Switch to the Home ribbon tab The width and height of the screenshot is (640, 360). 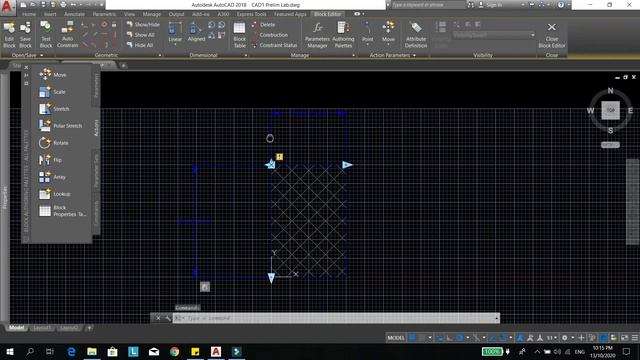pyautogui.click(x=29, y=14)
